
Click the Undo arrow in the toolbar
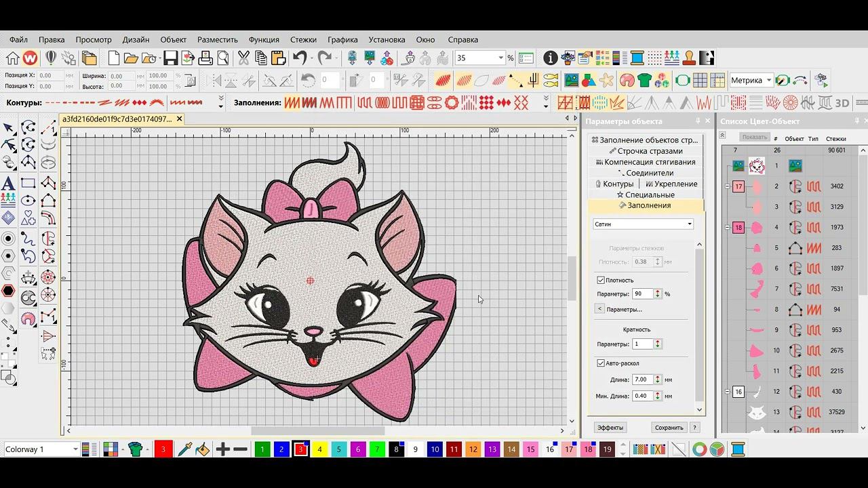tap(300, 58)
